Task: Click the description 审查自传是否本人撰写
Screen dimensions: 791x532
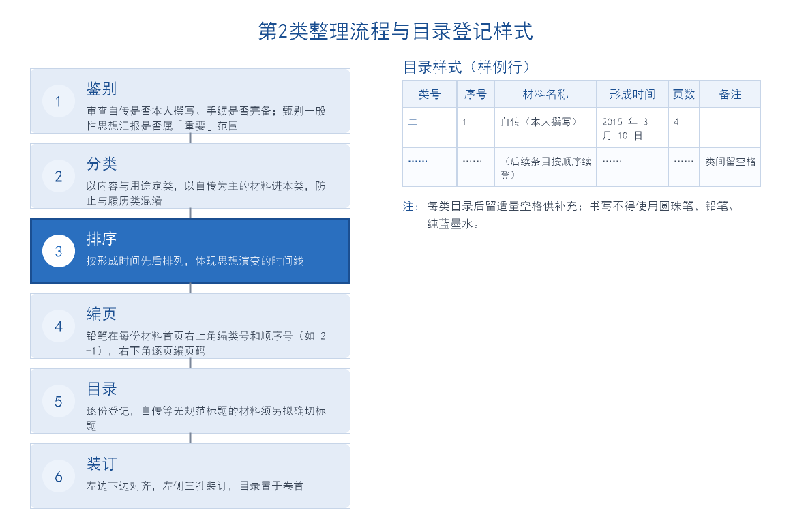Action: (206, 118)
